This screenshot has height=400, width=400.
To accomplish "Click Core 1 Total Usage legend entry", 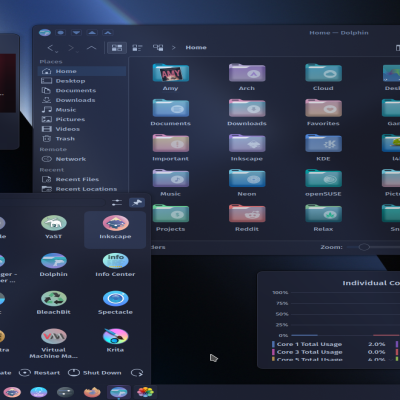I will [x=307, y=344].
